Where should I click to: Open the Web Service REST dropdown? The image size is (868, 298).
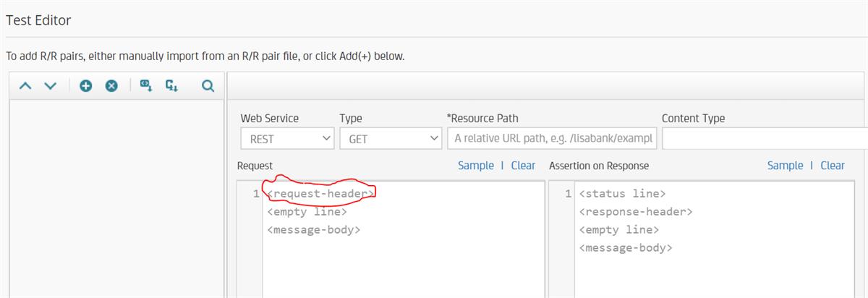coord(287,138)
